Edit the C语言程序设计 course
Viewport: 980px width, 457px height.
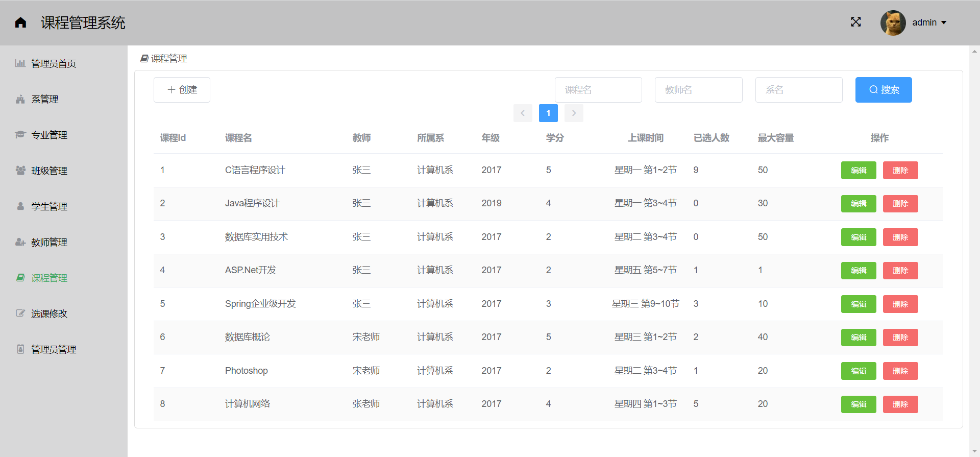click(859, 171)
